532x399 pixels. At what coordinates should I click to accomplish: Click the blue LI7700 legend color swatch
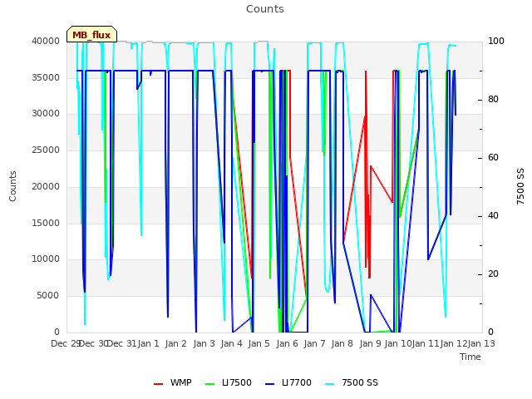pyautogui.click(x=269, y=384)
